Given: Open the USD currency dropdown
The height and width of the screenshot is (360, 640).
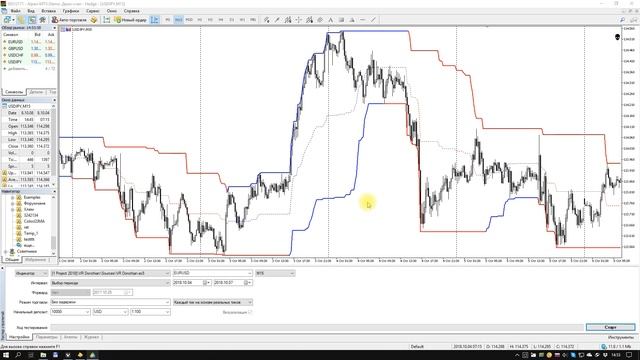Looking at the screenshot, I should point(110,312).
